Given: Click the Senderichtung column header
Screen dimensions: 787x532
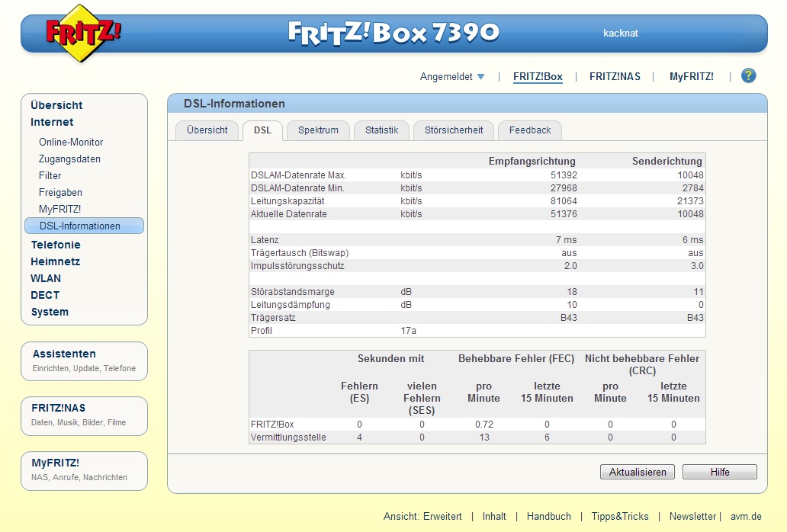Looking at the screenshot, I should 667,162.
